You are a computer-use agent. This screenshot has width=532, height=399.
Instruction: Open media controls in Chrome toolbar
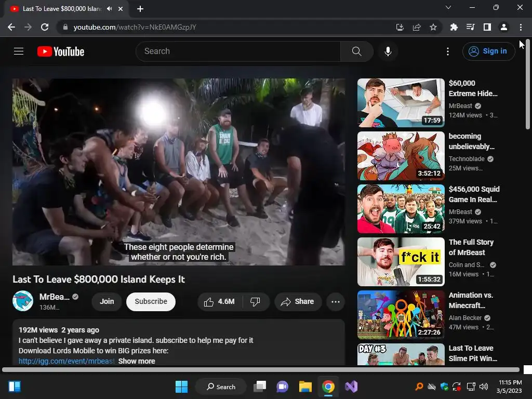(470, 27)
